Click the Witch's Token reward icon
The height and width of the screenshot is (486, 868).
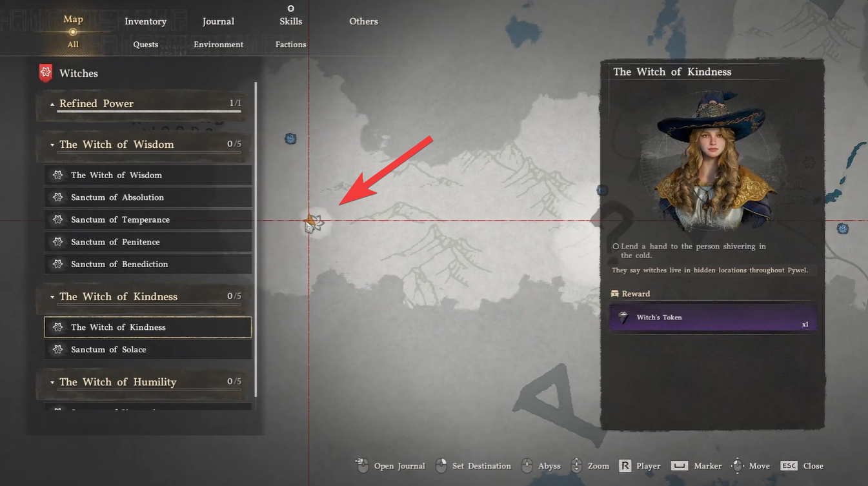click(x=623, y=317)
